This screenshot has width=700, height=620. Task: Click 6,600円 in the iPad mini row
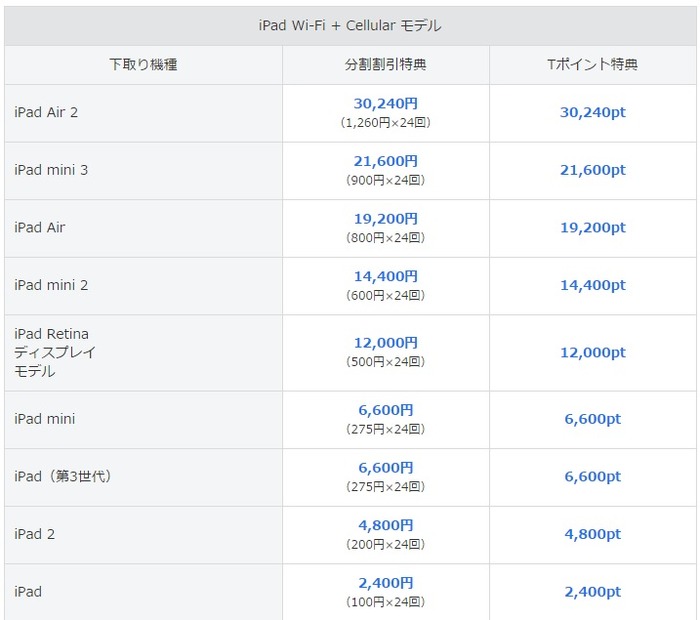click(386, 410)
